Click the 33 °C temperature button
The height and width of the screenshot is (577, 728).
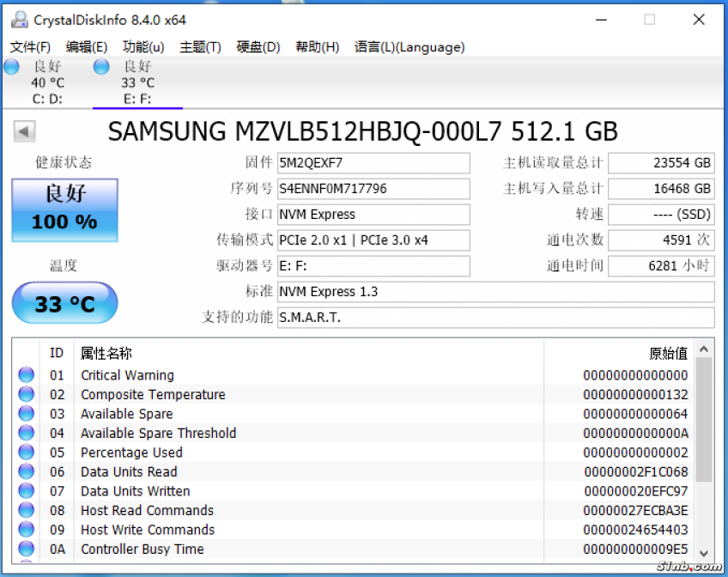tap(64, 303)
